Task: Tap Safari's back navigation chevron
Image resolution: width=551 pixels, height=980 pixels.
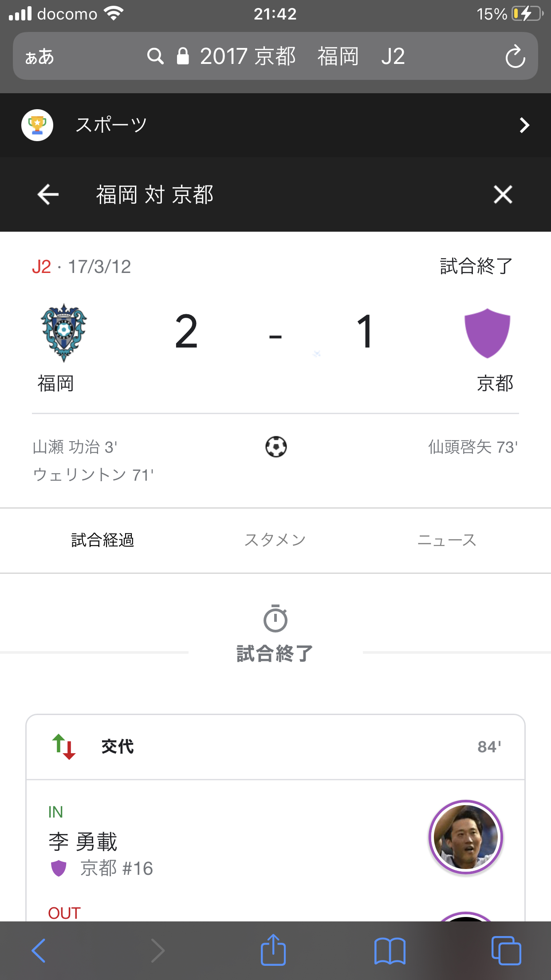Action: coord(39,950)
